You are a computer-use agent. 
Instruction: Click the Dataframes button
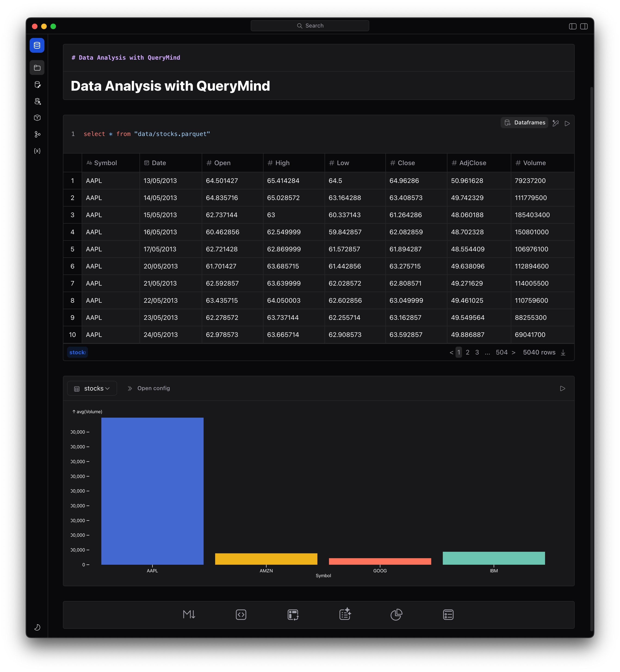coord(524,123)
